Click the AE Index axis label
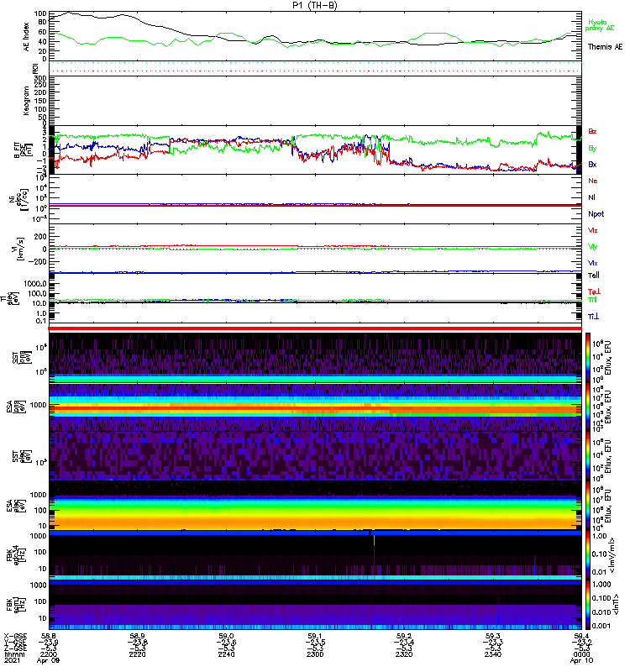630x672 pixels. pyautogui.click(x=27, y=37)
